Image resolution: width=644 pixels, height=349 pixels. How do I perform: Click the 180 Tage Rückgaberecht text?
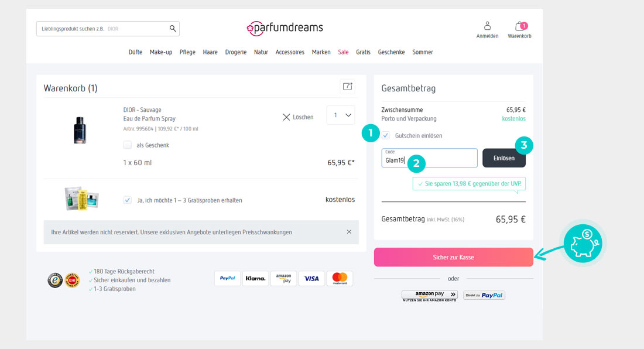point(124,271)
